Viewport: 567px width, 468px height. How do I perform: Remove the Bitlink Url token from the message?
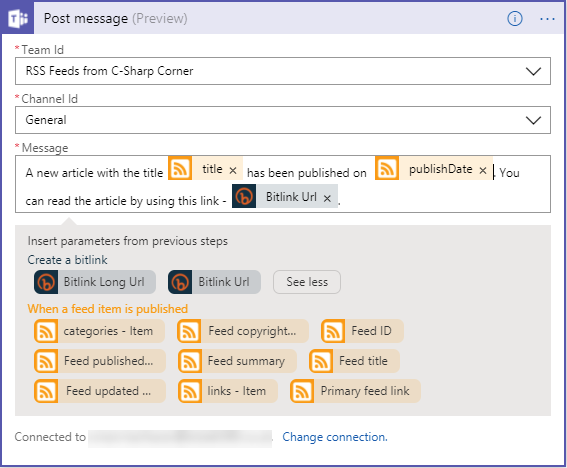(x=327, y=198)
